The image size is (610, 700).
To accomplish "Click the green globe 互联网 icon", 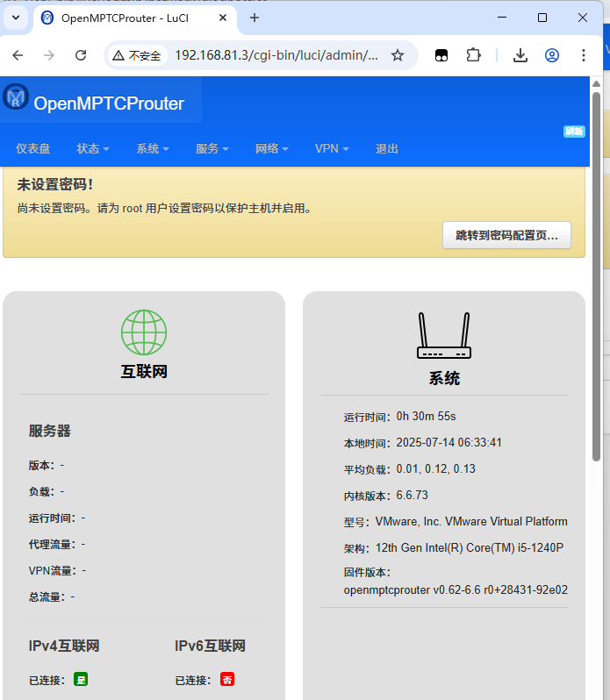I will coord(144,332).
